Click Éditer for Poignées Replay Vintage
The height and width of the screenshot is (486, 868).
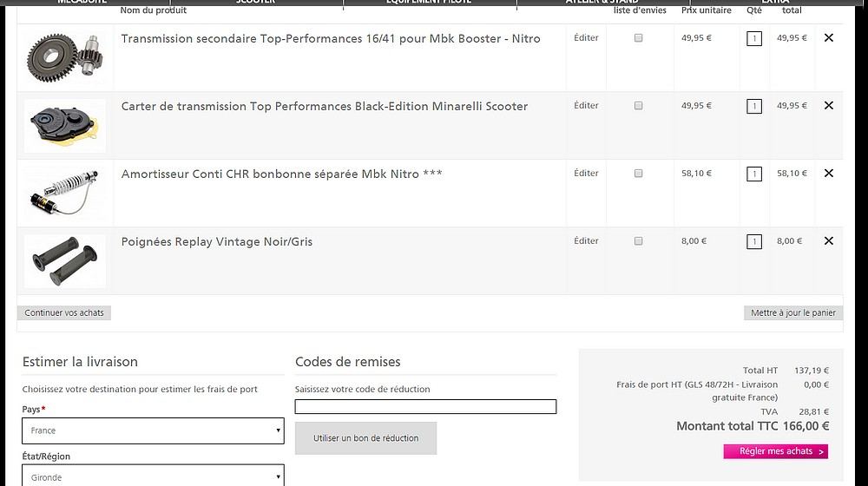[586, 240]
